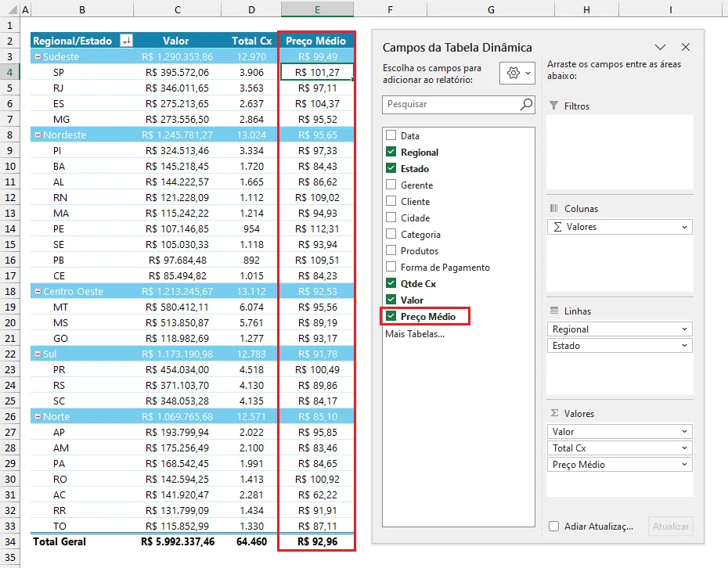
Task: Select the PR state row label
Action: [x=82, y=370]
